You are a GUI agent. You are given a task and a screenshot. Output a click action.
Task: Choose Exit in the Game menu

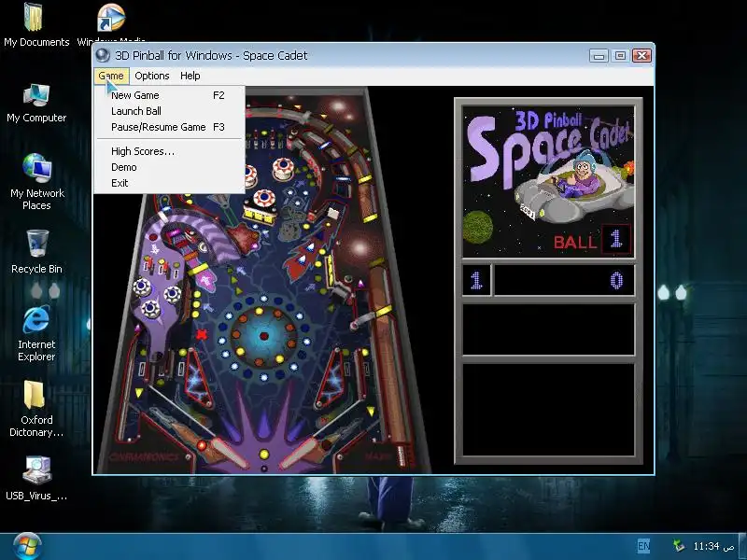coord(169,183)
